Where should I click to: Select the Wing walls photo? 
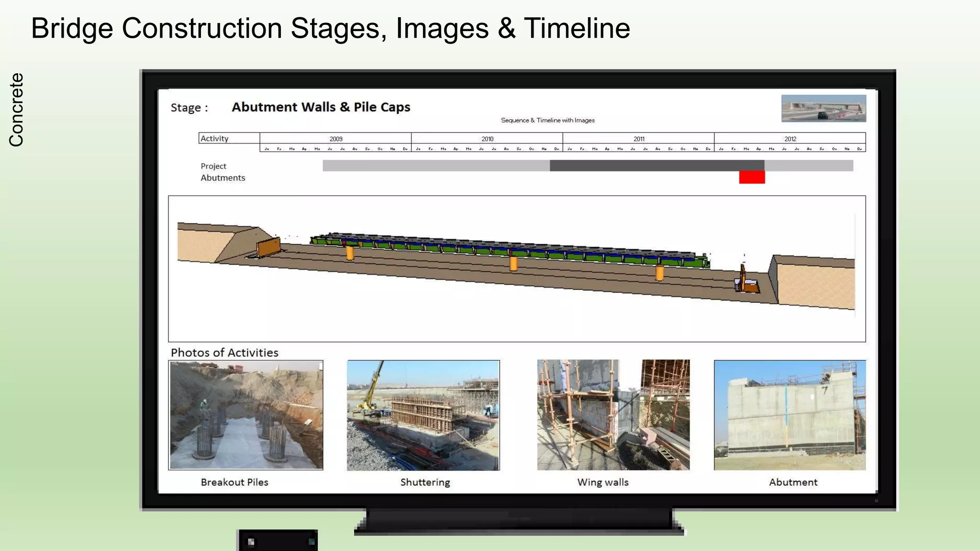click(613, 415)
